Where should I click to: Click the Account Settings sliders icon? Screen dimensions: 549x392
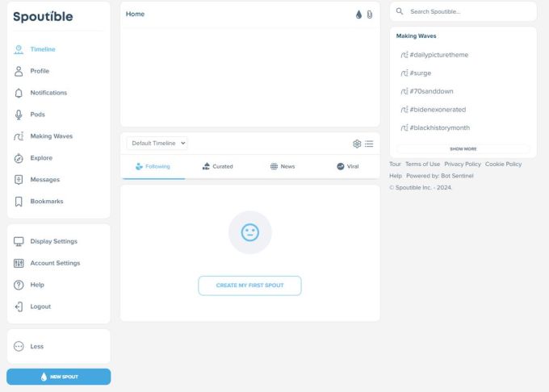tap(19, 263)
